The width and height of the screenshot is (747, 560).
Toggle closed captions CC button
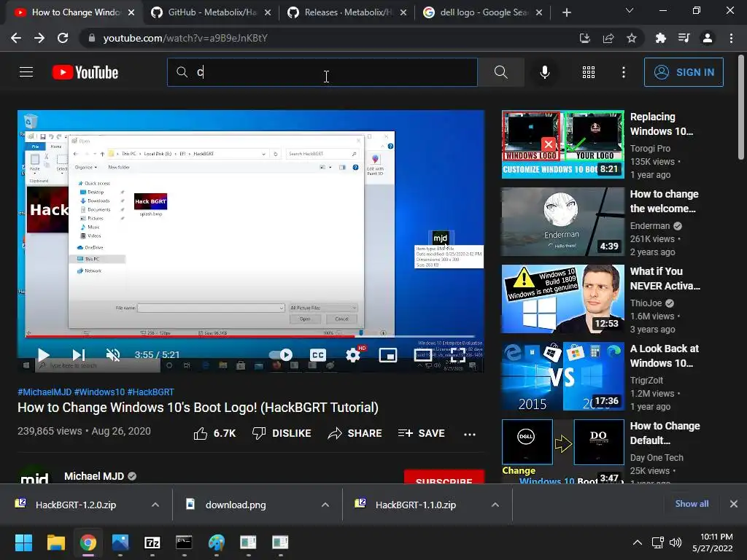pyautogui.click(x=318, y=355)
